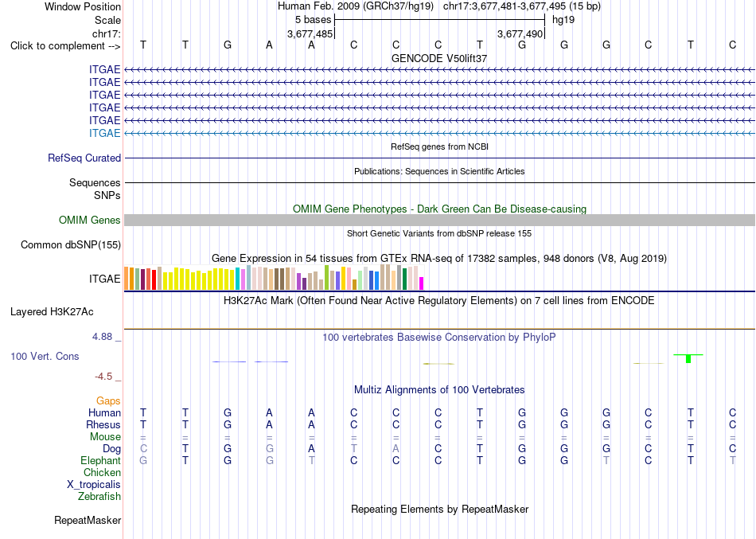
Task: Click 'Publications: Sequences in Scientific Articles' title
Action: (x=439, y=171)
